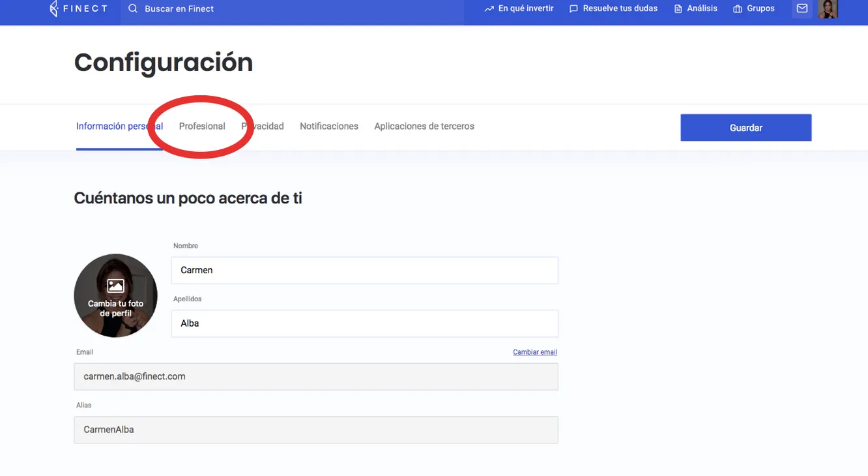
Task: Click the Nombre field containing Carmen
Action: [364, 270]
